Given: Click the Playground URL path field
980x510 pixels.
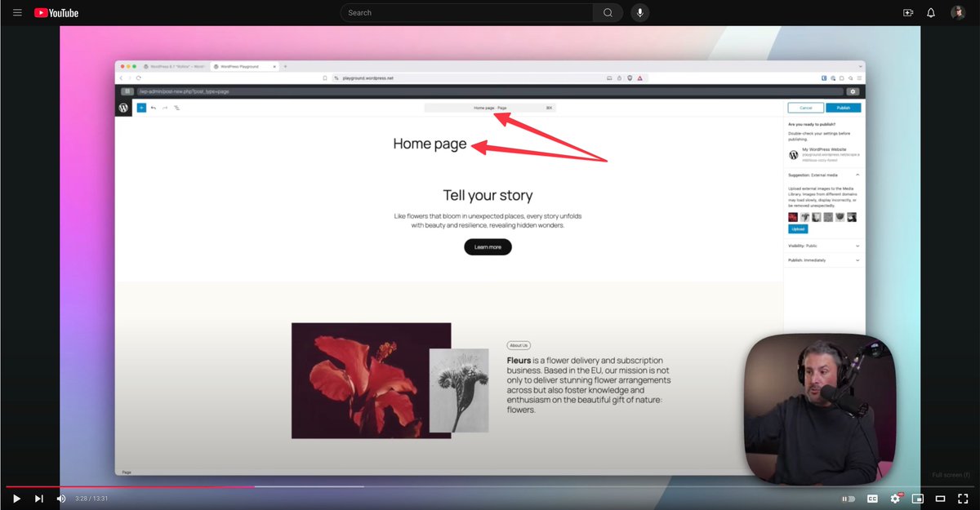Looking at the screenshot, I should 490,91.
